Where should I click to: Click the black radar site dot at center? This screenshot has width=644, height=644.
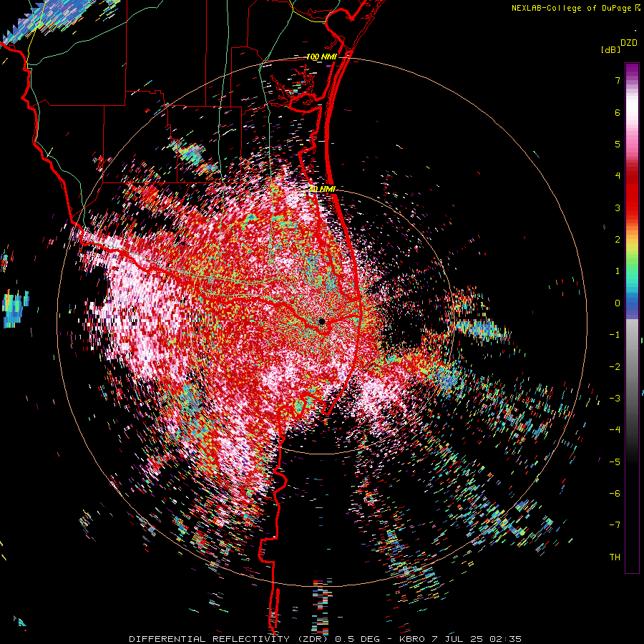[x=321, y=321]
